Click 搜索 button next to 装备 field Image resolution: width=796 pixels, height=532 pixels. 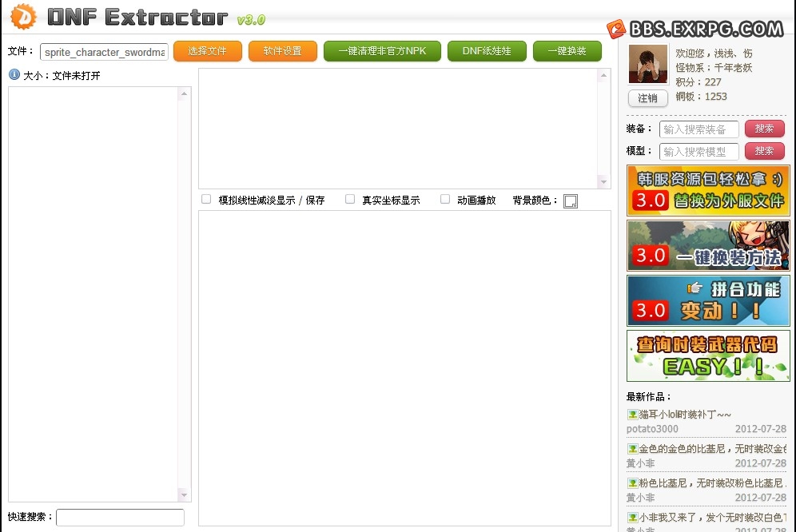point(765,129)
